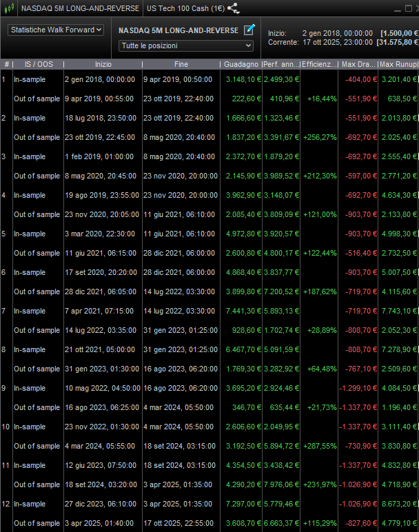Image resolution: width=419 pixels, height=532 pixels.
Task: Click the Fine column header
Action: 181,64
